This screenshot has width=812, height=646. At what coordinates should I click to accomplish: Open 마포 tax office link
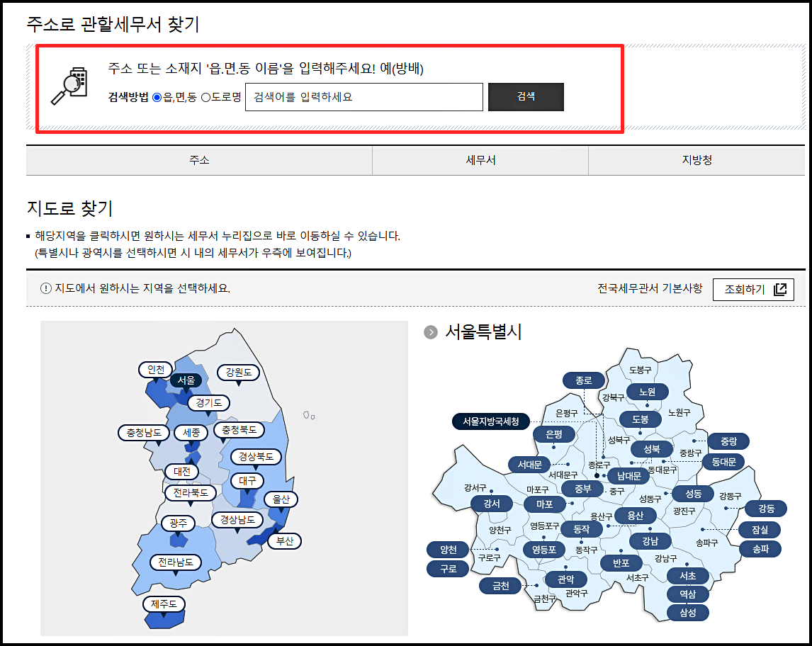point(544,504)
